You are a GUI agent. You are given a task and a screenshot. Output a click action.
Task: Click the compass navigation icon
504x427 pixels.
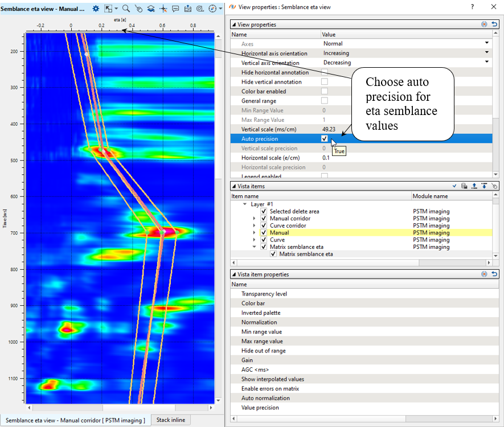(212, 9)
